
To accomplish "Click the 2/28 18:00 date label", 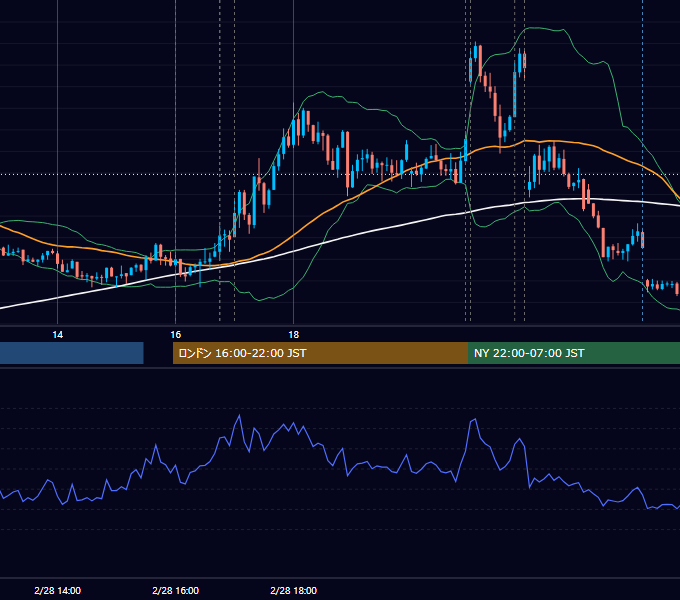I will coord(294,590).
